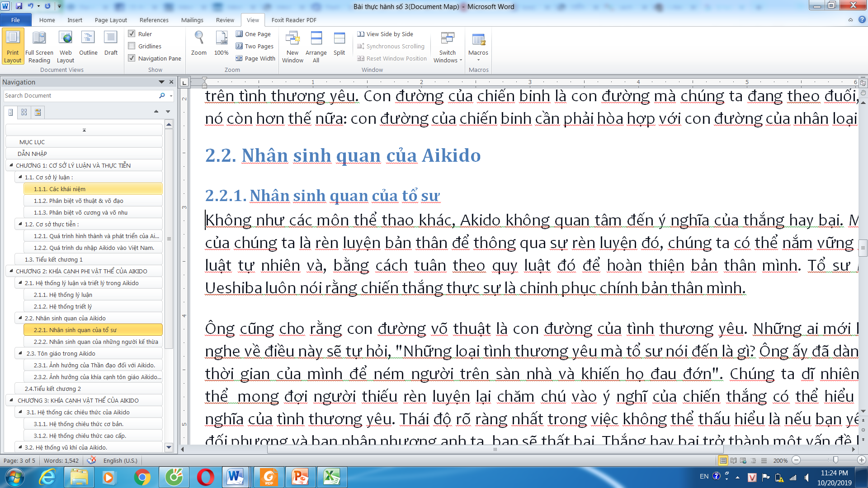The width and height of the screenshot is (868, 488).
Task: Click View Side by Side button
Action: 385,34
